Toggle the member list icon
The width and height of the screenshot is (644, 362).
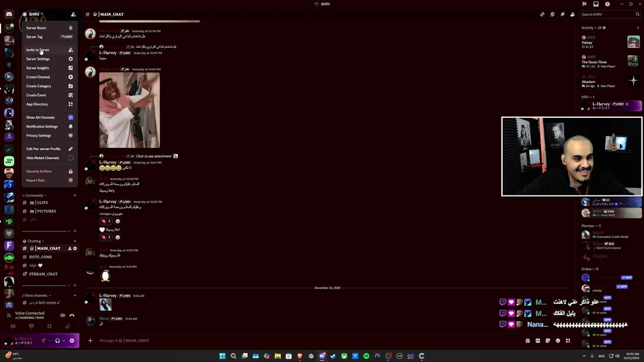click(573, 14)
